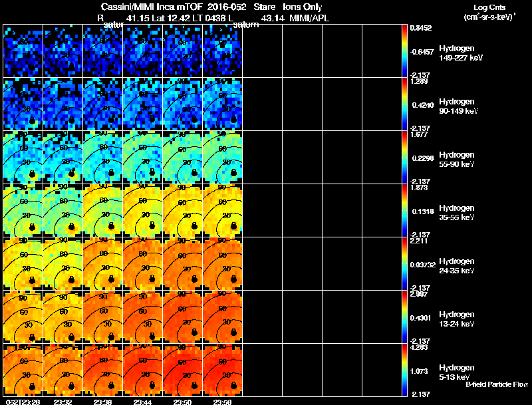Click the '23:38' time axis label
The height and width of the screenshot is (405, 532).
pos(103,402)
